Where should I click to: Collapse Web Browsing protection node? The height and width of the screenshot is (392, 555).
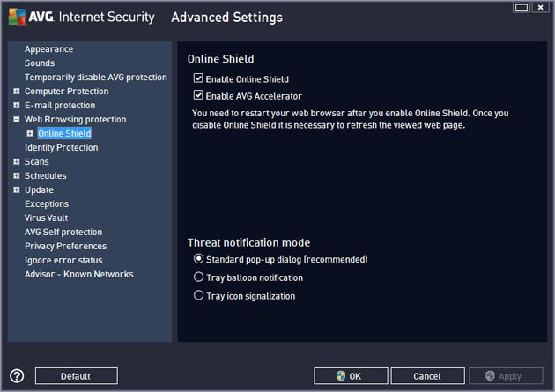[16, 119]
